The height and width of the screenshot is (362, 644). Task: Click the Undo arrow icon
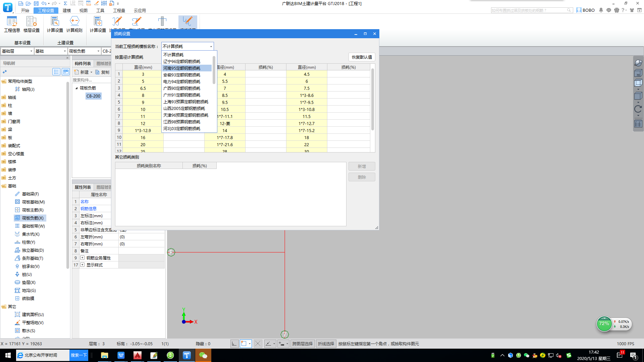tap(44, 3)
